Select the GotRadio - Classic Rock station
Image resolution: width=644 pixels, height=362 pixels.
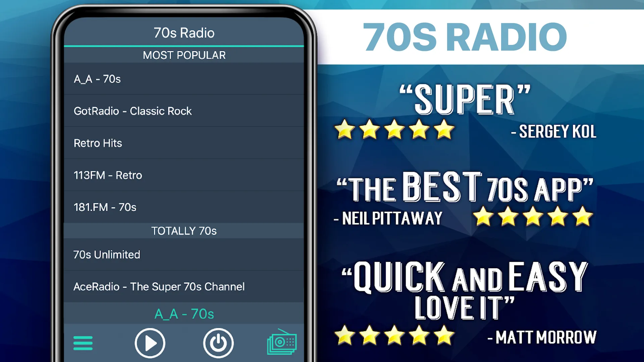184,111
